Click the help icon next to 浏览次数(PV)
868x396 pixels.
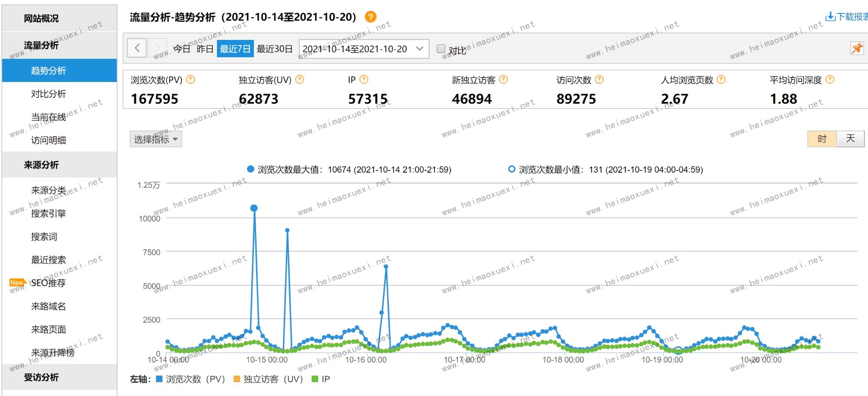[x=191, y=80]
